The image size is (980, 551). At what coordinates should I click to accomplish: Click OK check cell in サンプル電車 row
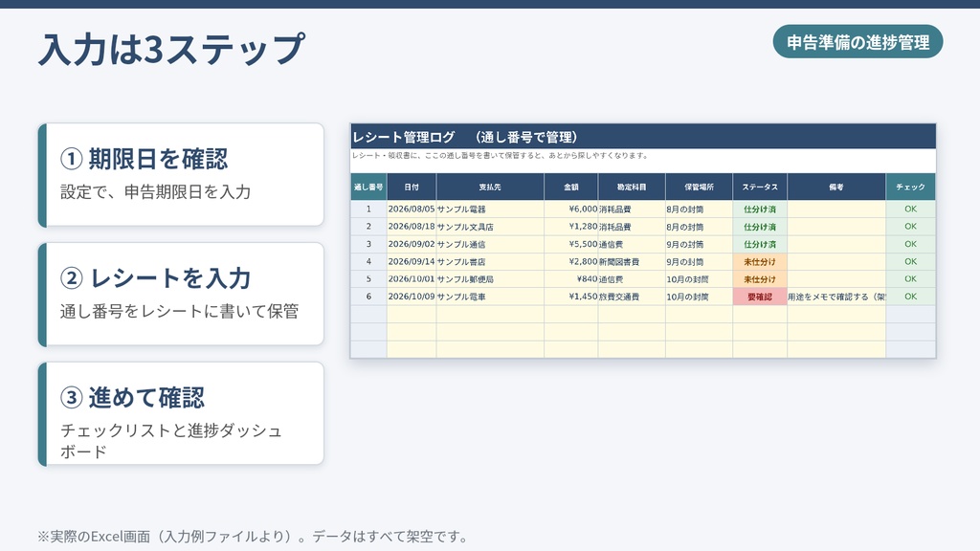(x=911, y=297)
